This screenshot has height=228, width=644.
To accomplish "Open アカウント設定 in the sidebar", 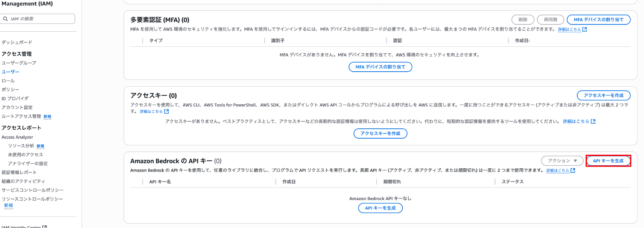I will (x=17, y=107).
